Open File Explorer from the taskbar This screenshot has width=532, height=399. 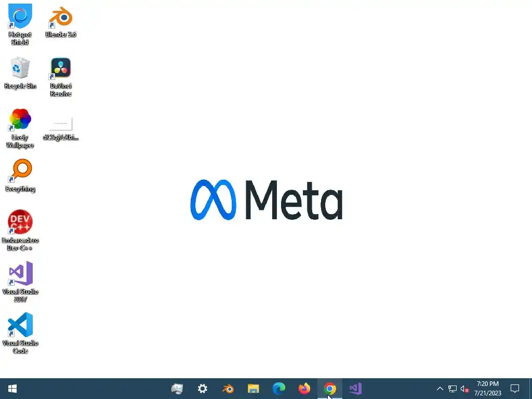pos(254,389)
